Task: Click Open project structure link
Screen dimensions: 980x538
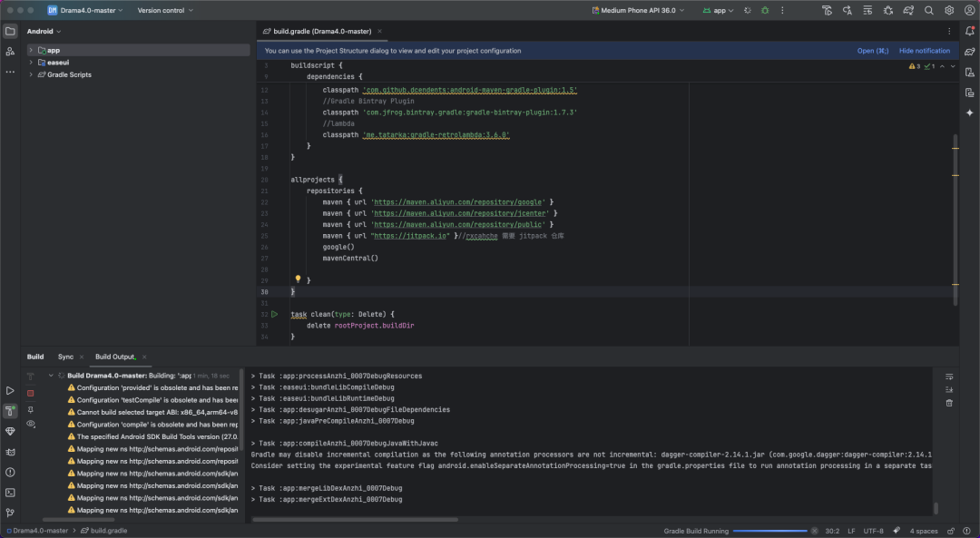Action: tap(872, 51)
